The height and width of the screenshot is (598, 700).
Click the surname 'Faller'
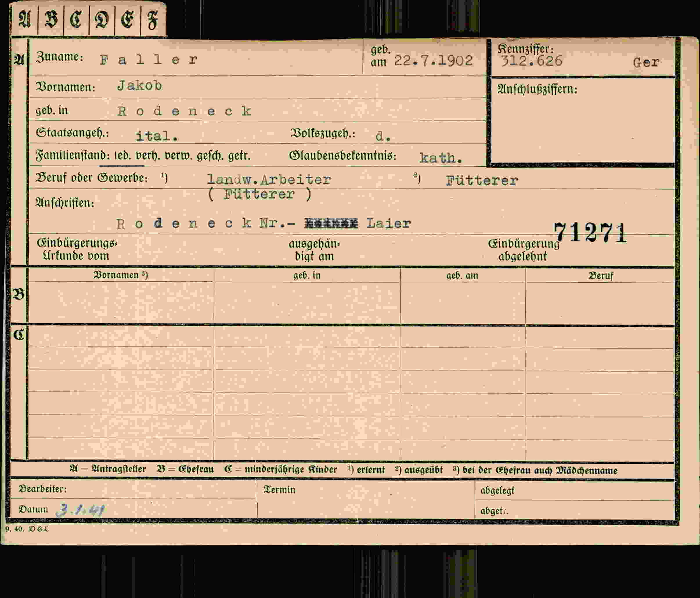point(149,60)
